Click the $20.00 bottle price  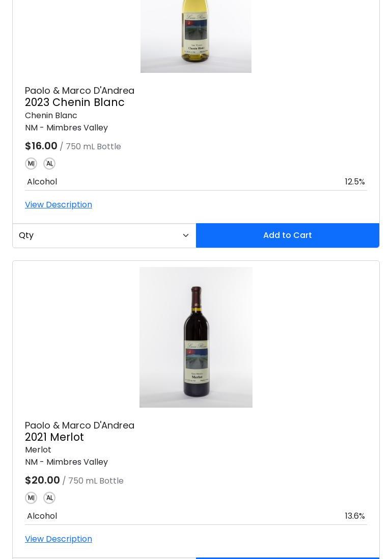coord(42,481)
